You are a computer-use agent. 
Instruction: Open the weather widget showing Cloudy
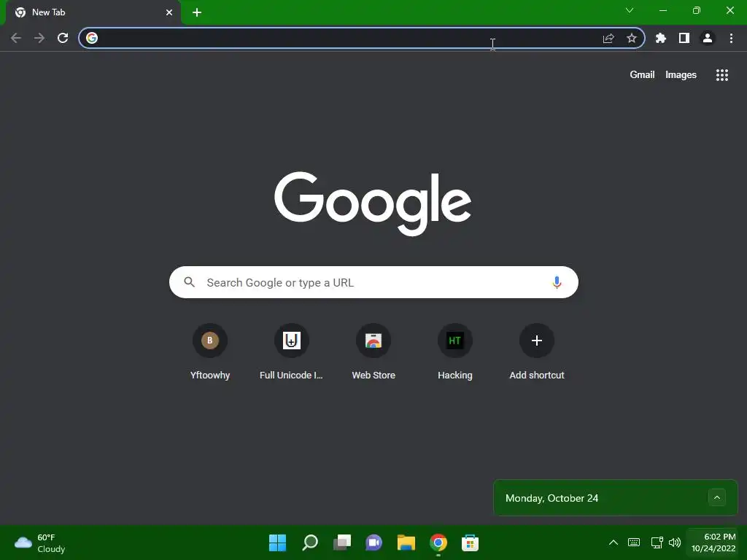[x=40, y=542]
